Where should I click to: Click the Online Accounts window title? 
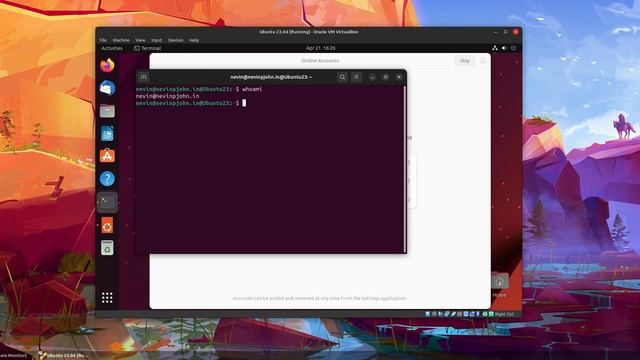pyautogui.click(x=320, y=61)
